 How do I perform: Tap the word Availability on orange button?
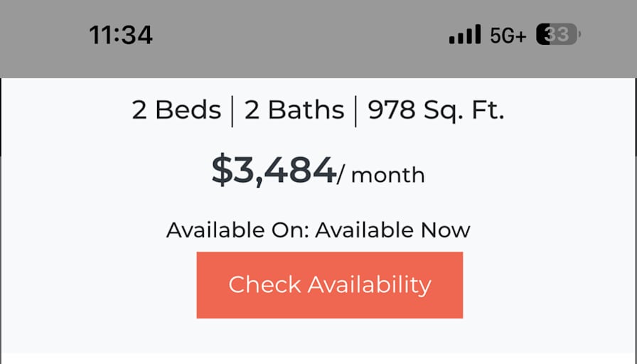click(x=369, y=285)
